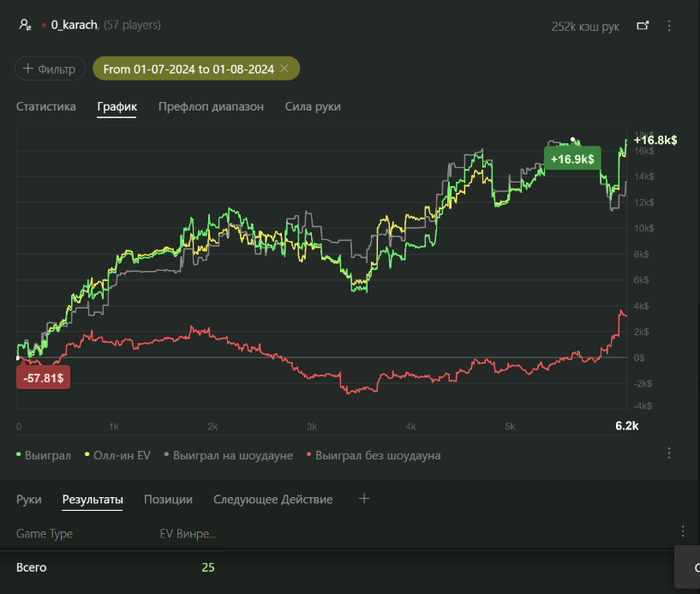Click the player switch icon beside 0_karach
Image resolution: width=700 pixels, height=594 pixels.
click(x=25, y=26)
